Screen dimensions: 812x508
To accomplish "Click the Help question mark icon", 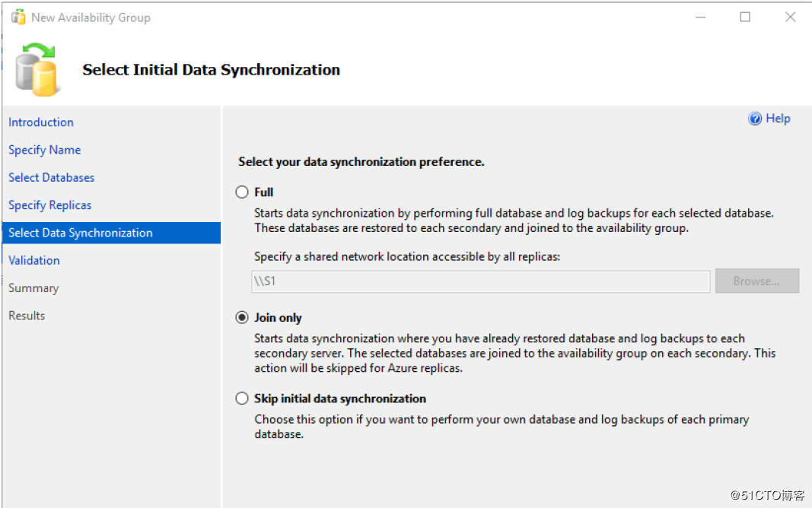I will tap(754, 119).
